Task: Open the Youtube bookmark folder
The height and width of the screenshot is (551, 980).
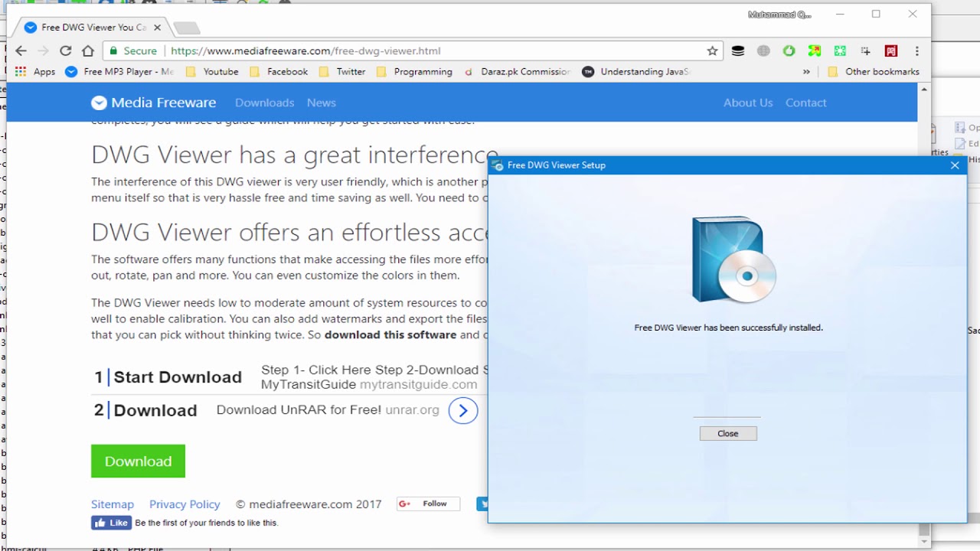Action: point(212,71)
